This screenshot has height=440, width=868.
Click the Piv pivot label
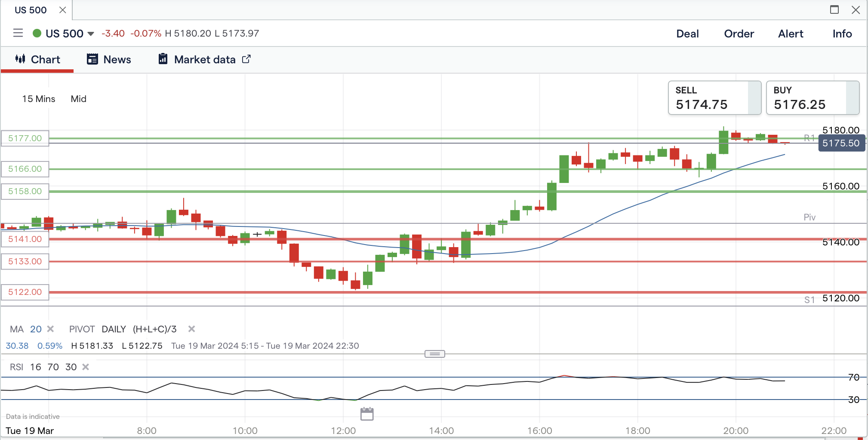[810, 217]
